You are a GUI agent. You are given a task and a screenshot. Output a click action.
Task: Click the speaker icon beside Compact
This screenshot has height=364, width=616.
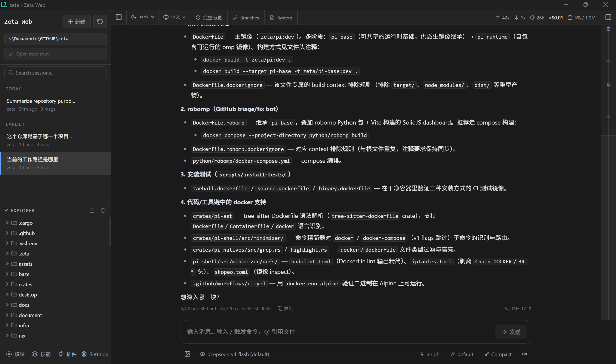click(x=524, y=354)
